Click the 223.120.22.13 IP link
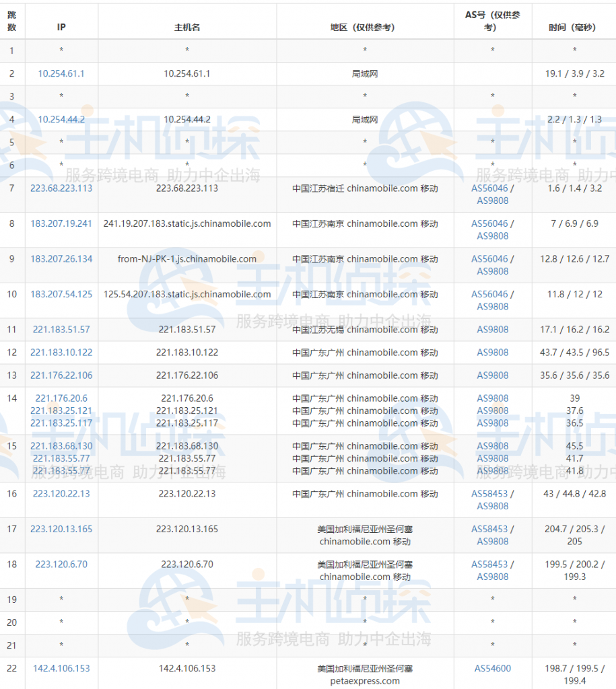 (61, 494)
